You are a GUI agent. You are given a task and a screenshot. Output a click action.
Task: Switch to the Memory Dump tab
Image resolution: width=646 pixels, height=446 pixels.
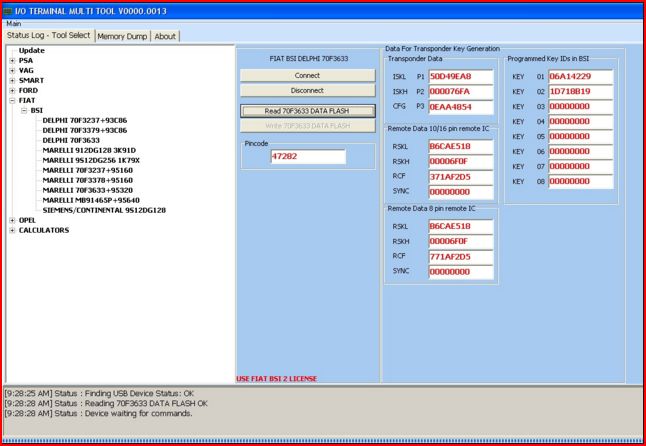tap(123, 36)
